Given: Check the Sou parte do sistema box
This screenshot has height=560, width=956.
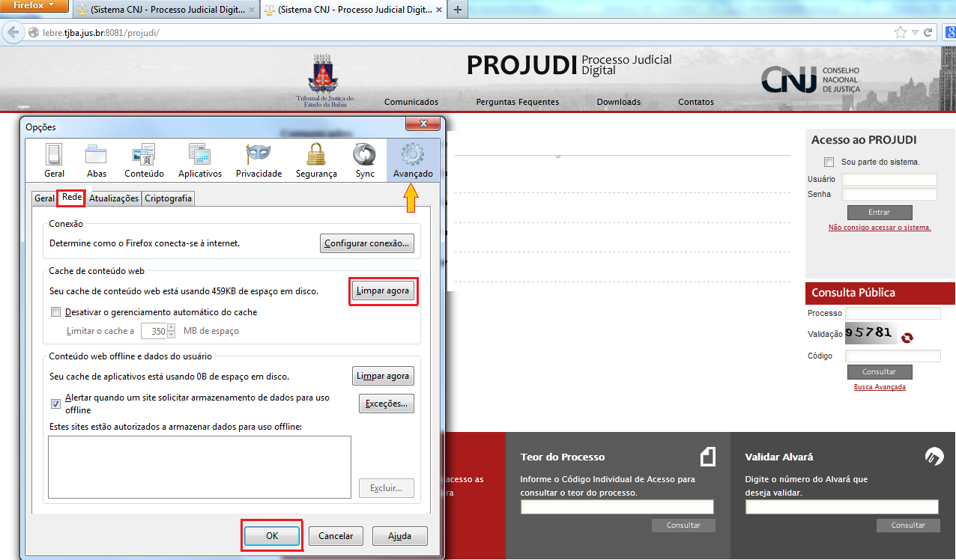Looking at the screenshot, I should pyautogui.click(x=829, y=162).
